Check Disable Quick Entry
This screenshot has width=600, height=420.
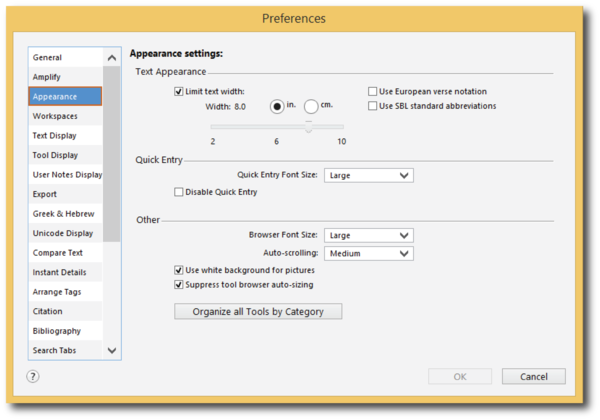click(x=178, y=192)
